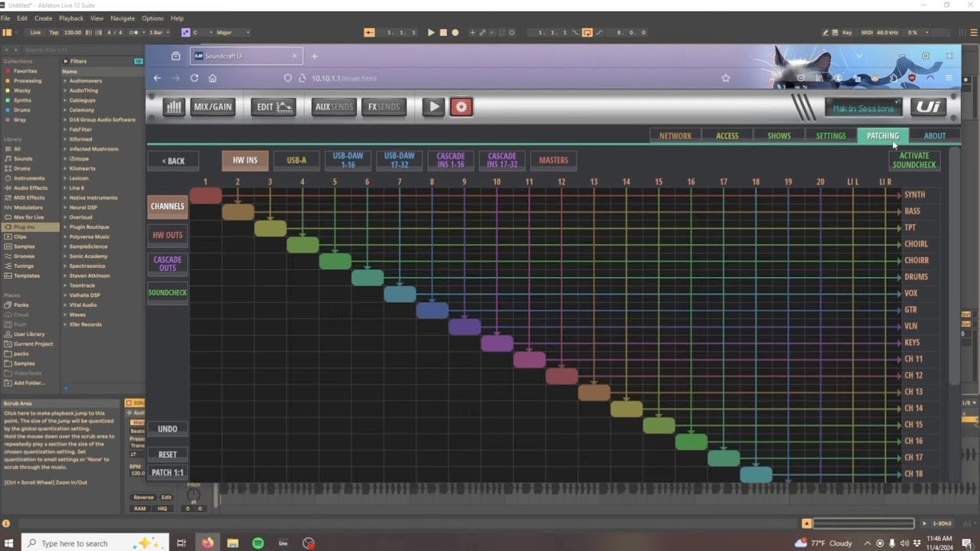Select Sounds in the Library
The image size is (980, 551).
pyautogui.click(x=23, y=158)
